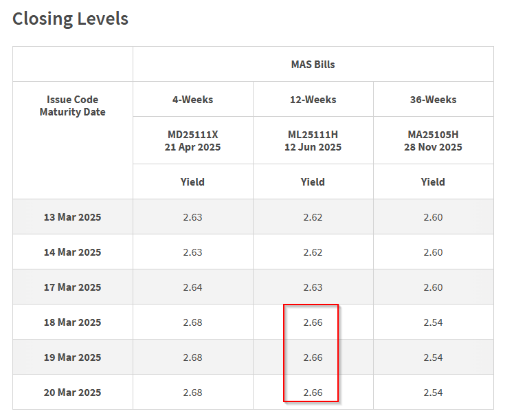The image size is (516, 420).
Task: Click the Issue Code Maturity Date header
Action: coord(72,106)
